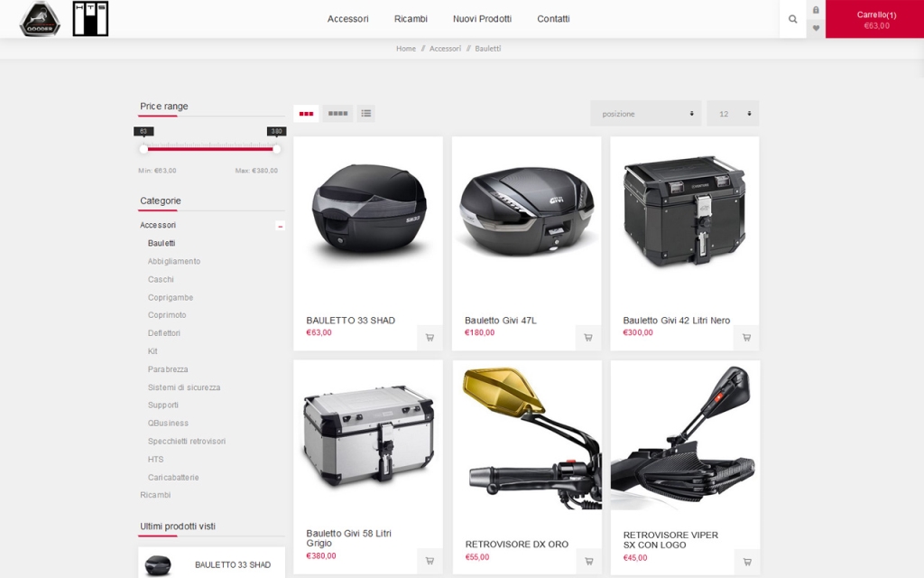Click the HTS logo in header
Screen dimensions: 924x578
(91, 19)
